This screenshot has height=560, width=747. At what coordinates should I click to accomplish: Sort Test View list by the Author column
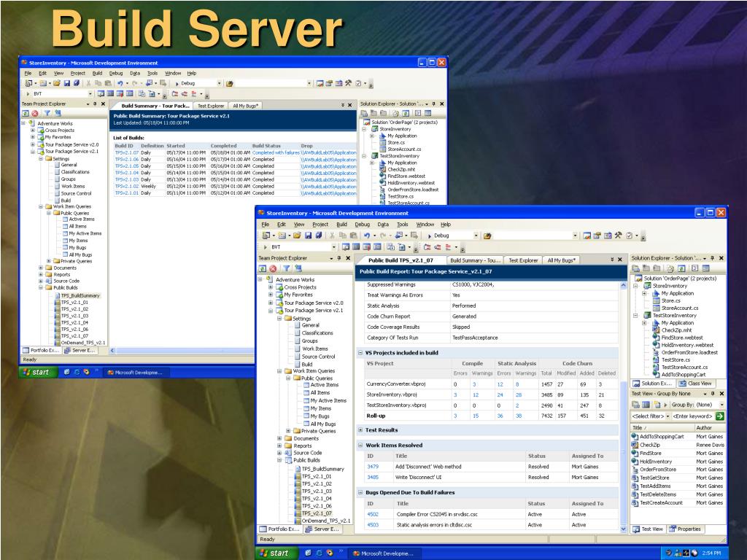[x=709, y=427]
